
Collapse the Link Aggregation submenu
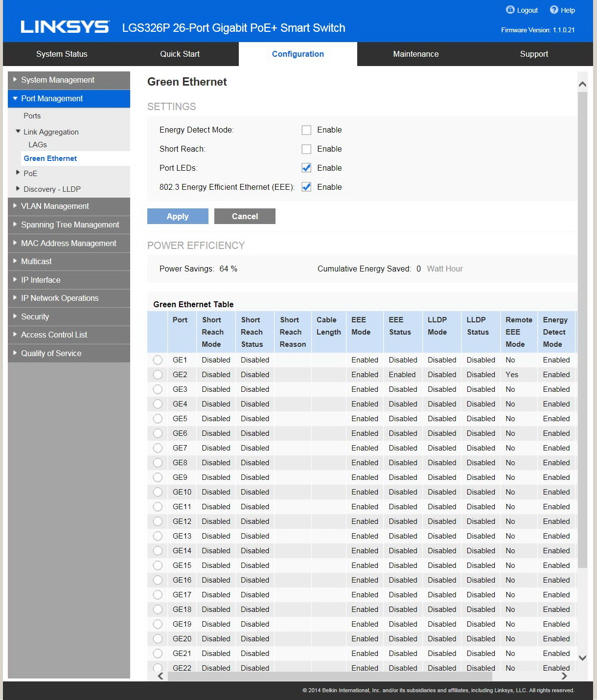click(18, 132)
